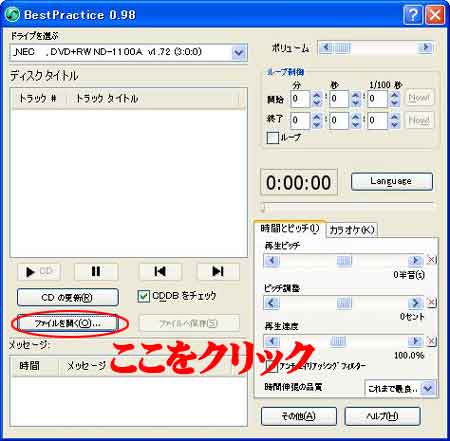450x441 pixels.
Task: Click the message list 時間 column header
Action: pyautogui.click(x=35, y=366)
